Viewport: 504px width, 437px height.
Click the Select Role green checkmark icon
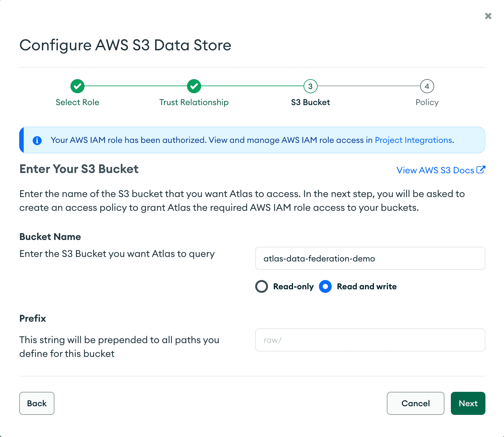(x=77, y=86)
